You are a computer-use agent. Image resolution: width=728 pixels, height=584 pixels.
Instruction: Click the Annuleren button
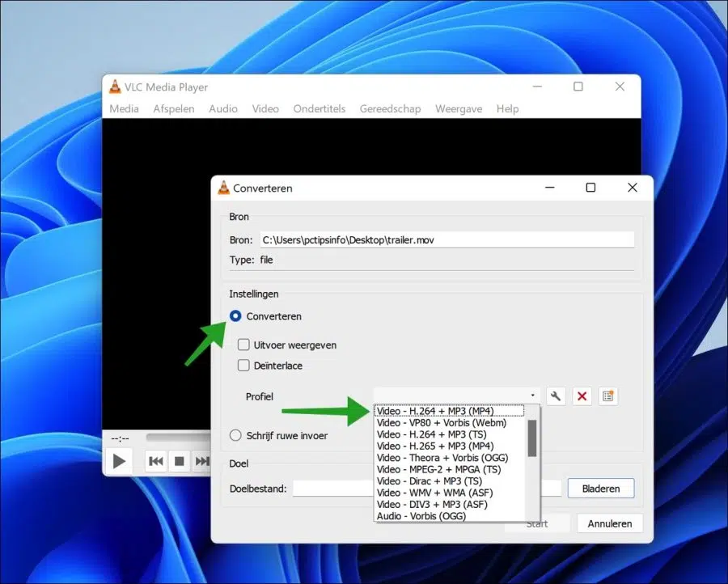click(610, 523)
